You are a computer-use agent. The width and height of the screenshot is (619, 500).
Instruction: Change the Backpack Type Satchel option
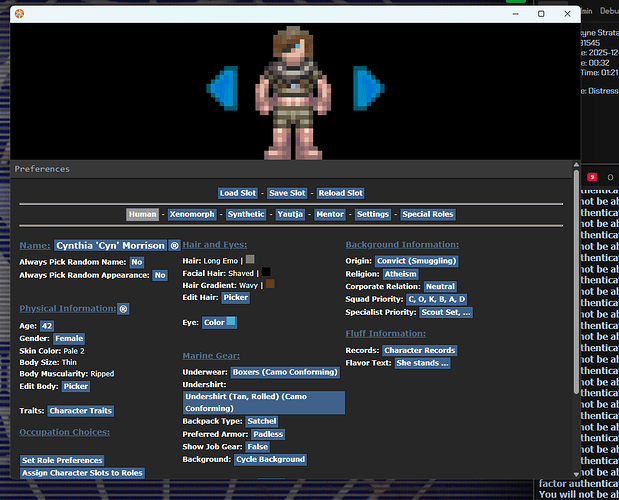262,421
